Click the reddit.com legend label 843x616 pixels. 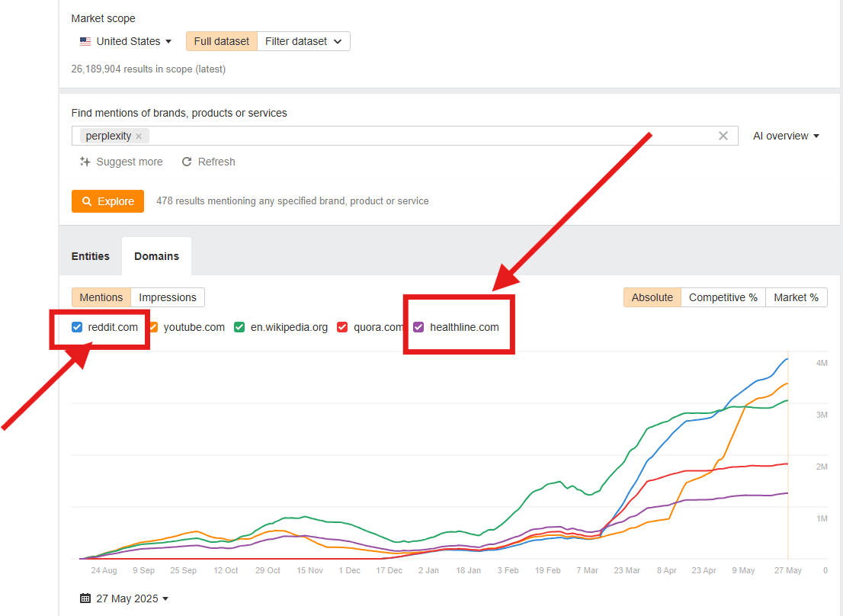pos(113,327)
